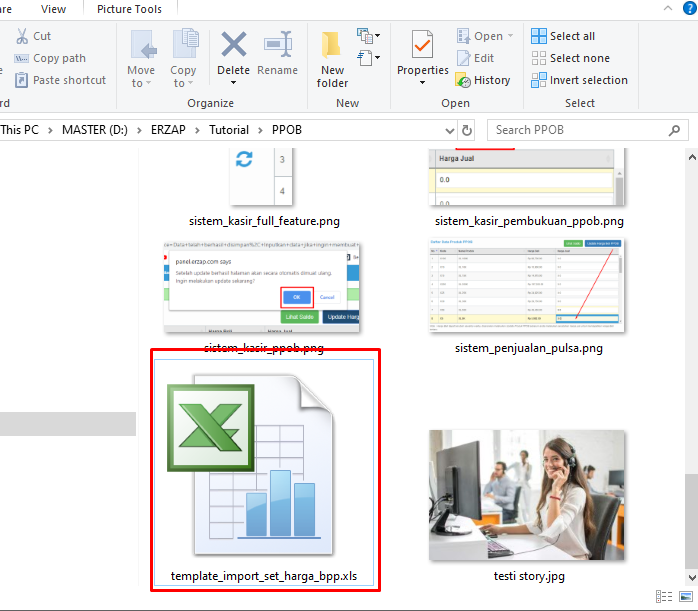Click file name sistem_kasir_full_feature.png
Viewport: 698px width, 611px height.
(x=264, y=221)
